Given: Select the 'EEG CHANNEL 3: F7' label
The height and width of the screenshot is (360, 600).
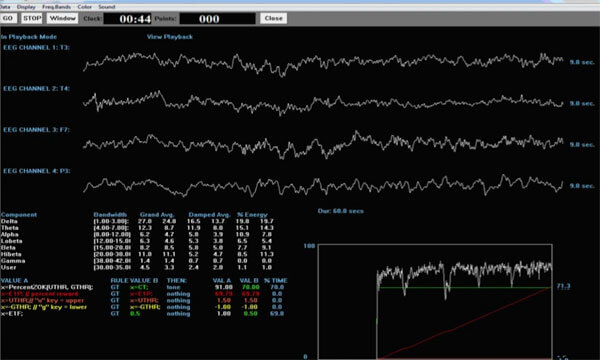Looking at the screenshot, I should click(36, 130).
